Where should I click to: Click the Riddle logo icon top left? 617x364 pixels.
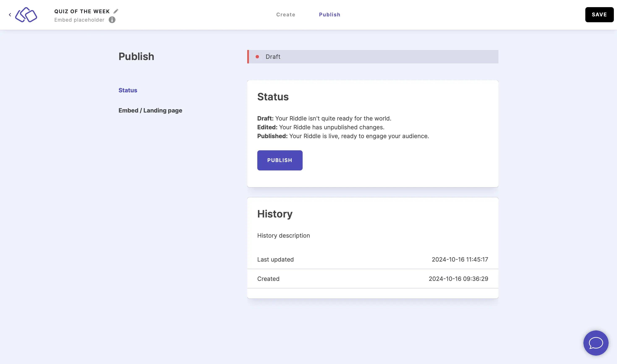point(26,15)
